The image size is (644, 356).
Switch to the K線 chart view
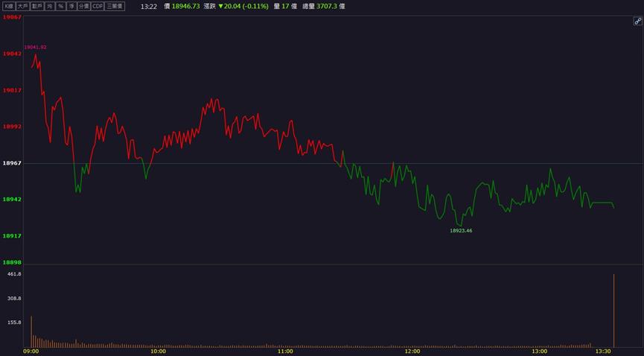pyautogui.click(x=9, y=6)
